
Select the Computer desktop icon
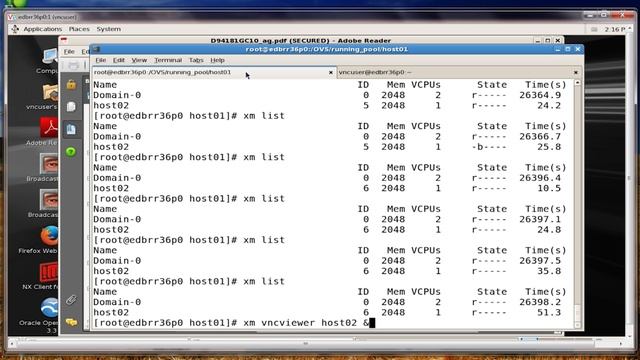coord(48,60)
